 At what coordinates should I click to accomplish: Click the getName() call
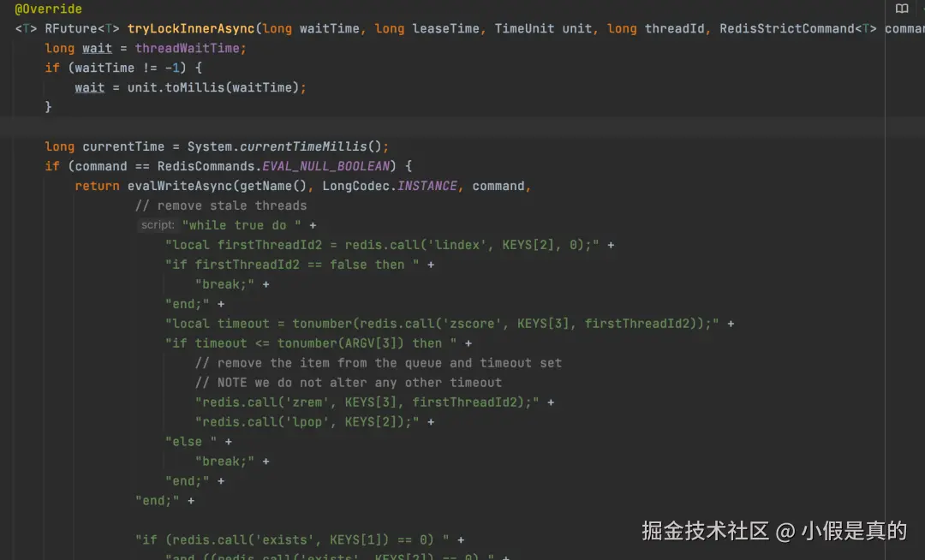click(273, 186)
